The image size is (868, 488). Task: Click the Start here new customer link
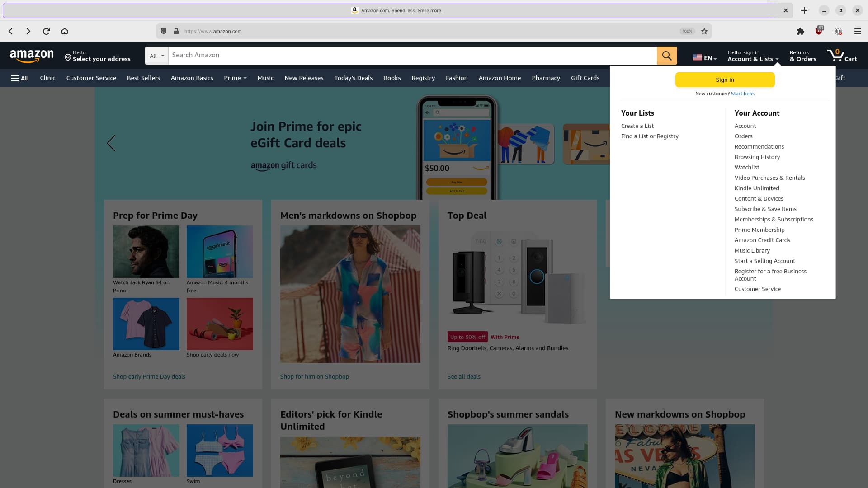pos(743,94)
